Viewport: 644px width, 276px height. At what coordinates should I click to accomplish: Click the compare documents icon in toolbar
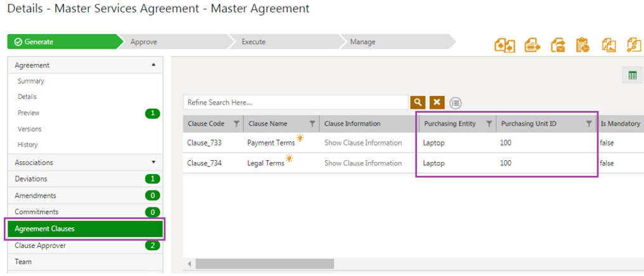pos(505,45)
